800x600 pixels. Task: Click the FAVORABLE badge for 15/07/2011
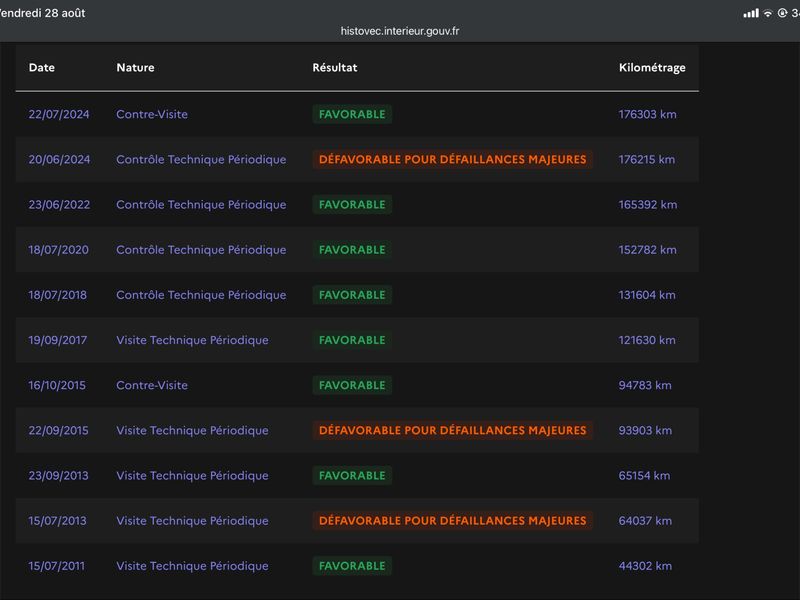[x=352, y=566]
